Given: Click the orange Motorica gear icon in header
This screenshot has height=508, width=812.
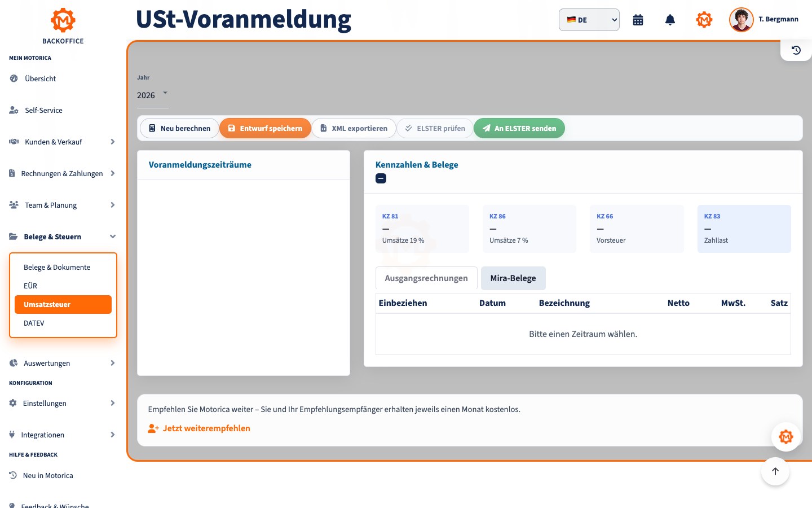Looking at the screenshot, I should (x=704, y=20).
